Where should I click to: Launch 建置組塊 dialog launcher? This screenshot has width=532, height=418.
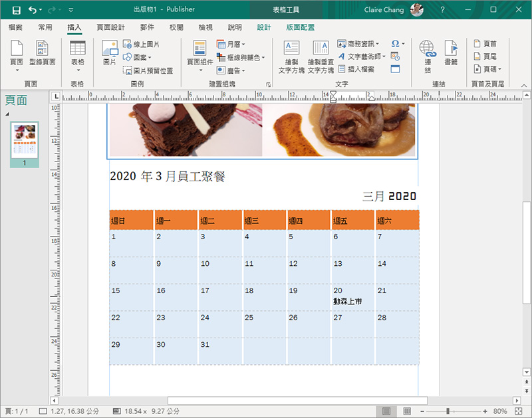pos(269,84)
